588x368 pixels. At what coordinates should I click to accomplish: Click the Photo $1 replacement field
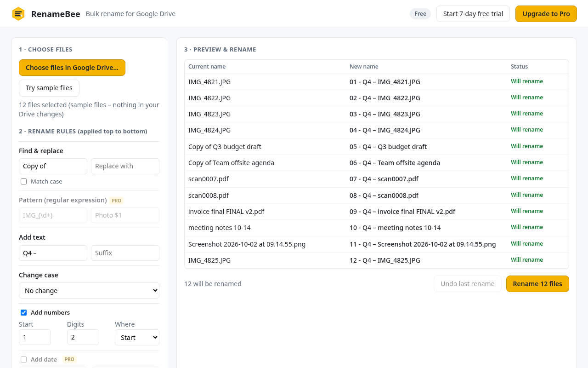[125, 215]
